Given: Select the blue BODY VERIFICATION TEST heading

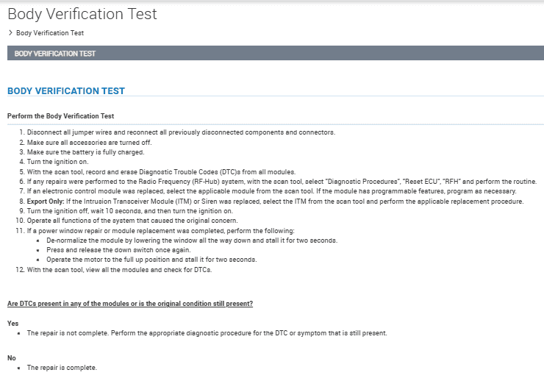Looking at the screenshot, I should pos(66,91).
